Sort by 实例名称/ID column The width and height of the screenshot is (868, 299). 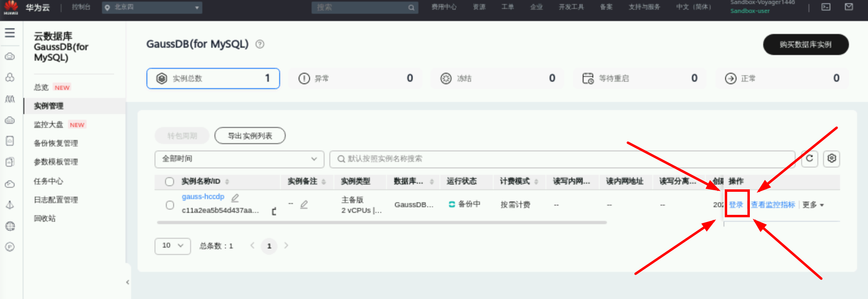(x=227, y=182)
